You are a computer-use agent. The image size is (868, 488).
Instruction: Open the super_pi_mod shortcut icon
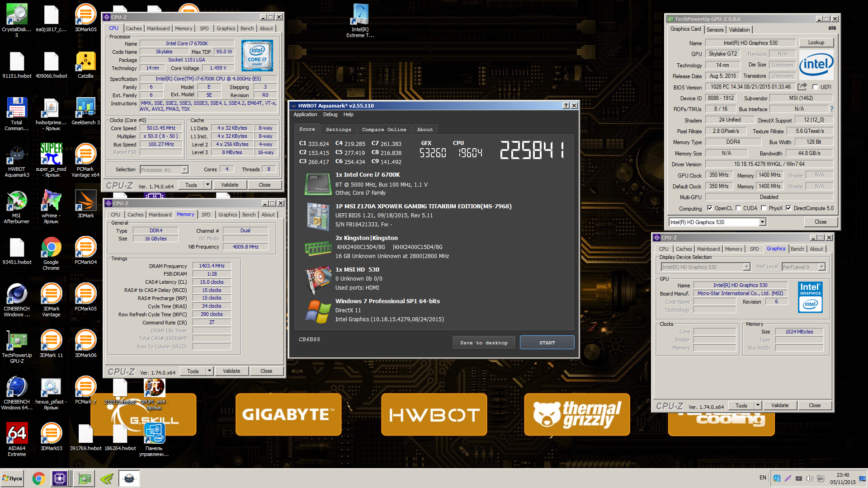tap(51, 160)
